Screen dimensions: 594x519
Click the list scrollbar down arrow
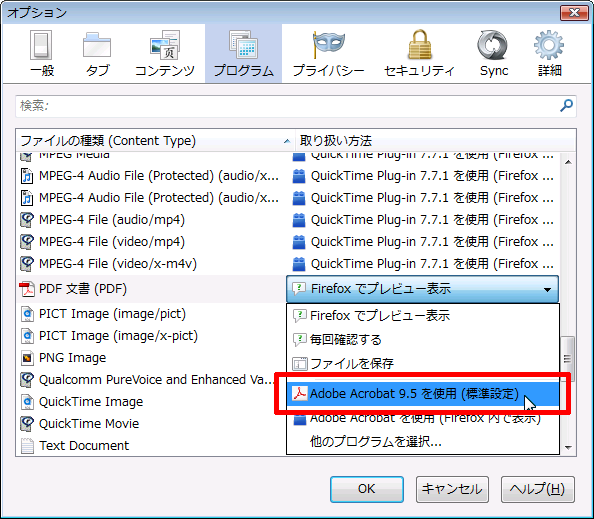(568, 448)
